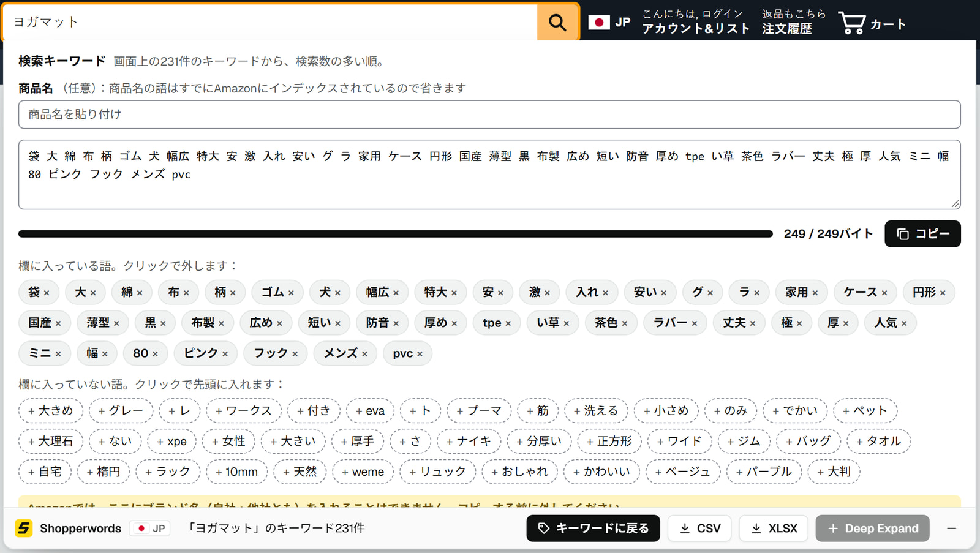Remove the メンズ keyword chip

coord(345,353)
